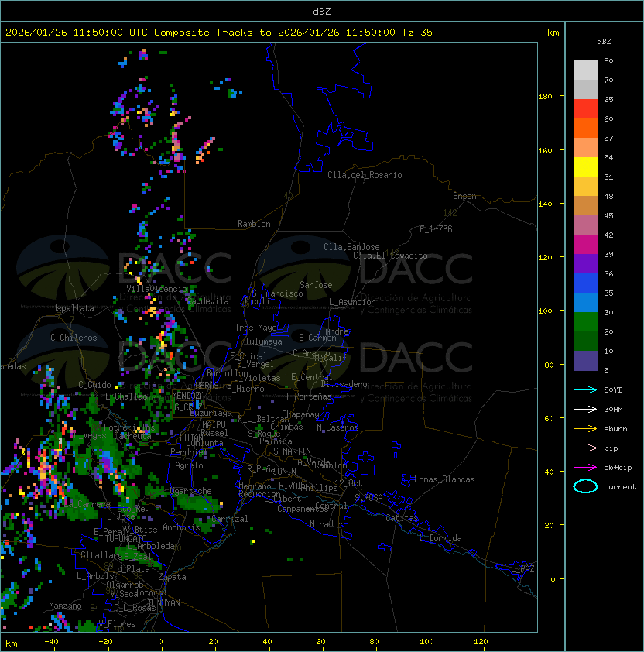644x652 pixels.
Task: Click the 'Manzano' place label
Action: coord(65,606)
